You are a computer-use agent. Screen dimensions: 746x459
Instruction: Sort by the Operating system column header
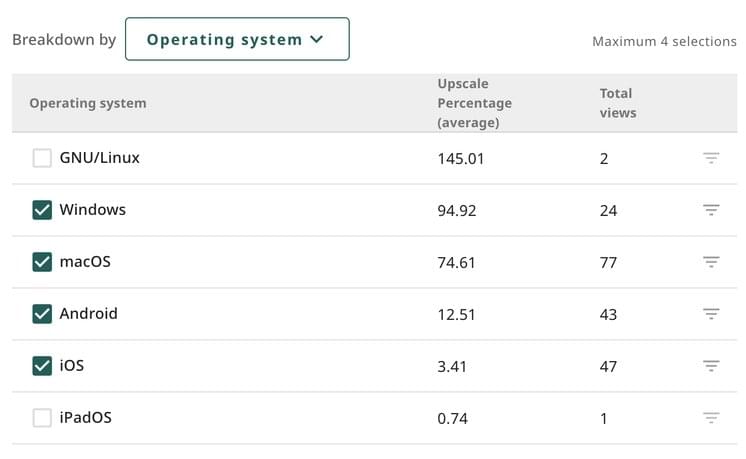pos(88,103)
